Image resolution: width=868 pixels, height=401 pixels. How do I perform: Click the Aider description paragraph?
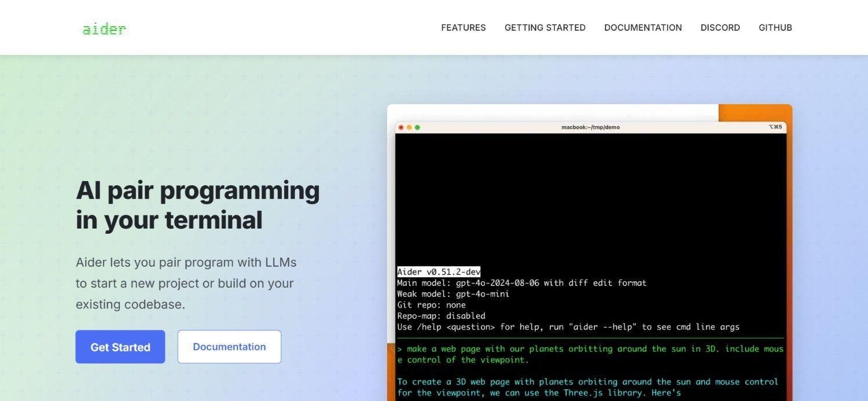tap(186, 284)
